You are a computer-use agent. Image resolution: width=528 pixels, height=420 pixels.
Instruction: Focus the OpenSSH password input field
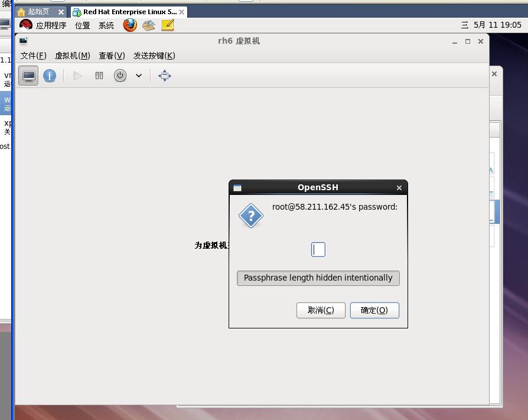(318, 249)
